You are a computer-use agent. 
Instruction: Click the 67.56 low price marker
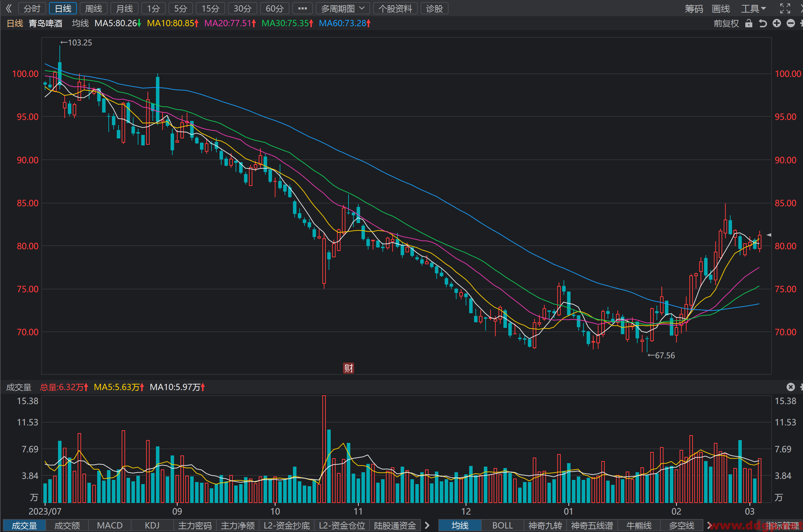661,355
